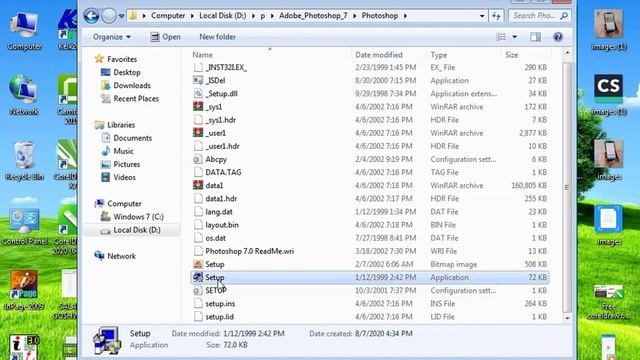Expand the arrow after Computer in the breadcrumb
640x360 pixels.
(192, 16)
